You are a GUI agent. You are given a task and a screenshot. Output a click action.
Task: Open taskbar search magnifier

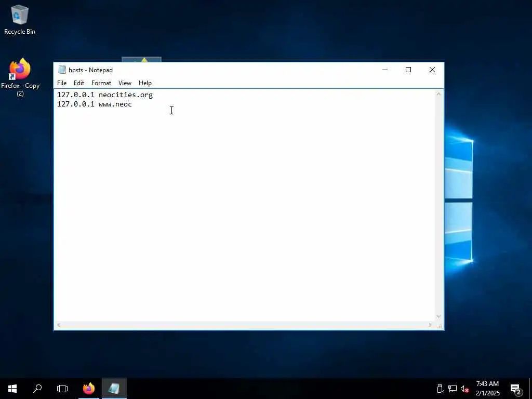tap(37, 389)
